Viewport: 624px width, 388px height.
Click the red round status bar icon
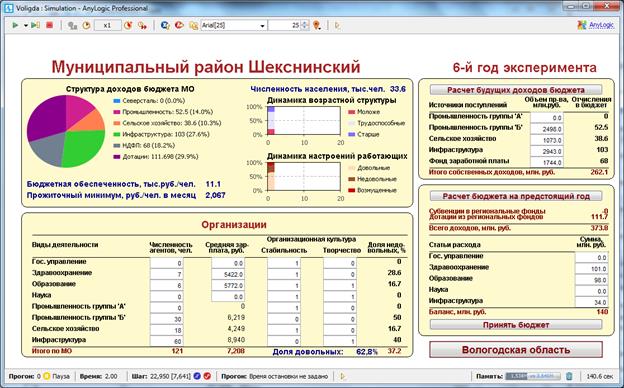point(207,376)
